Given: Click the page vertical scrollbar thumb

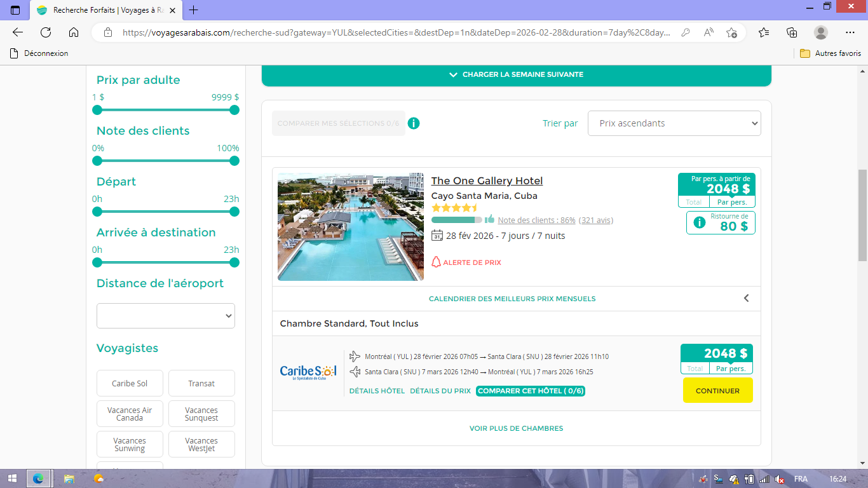Looking at the screenshot, I should pyautogui.click(x=862, y=215).
